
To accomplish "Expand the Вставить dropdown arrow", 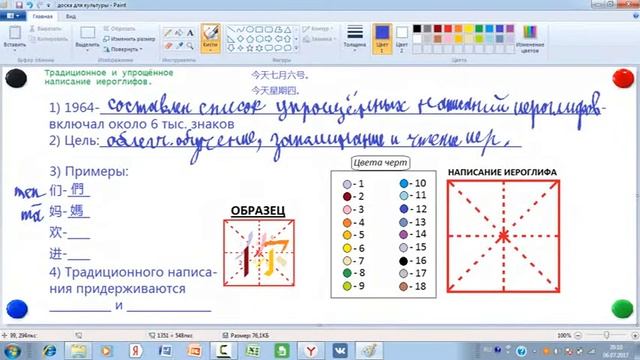I will pos(15,50).
